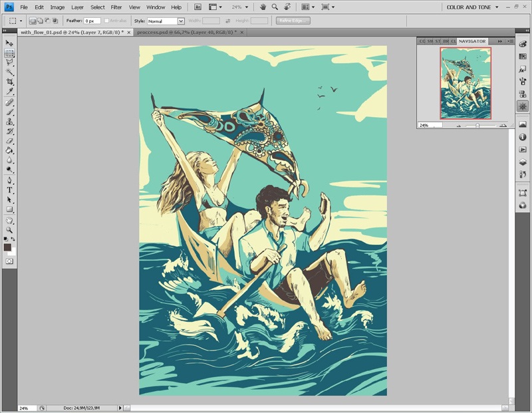The height and width of the screenshot is (413, 532).
Task: Click the Feather input field
Action: pyautogui.click(x=92, y=21)
